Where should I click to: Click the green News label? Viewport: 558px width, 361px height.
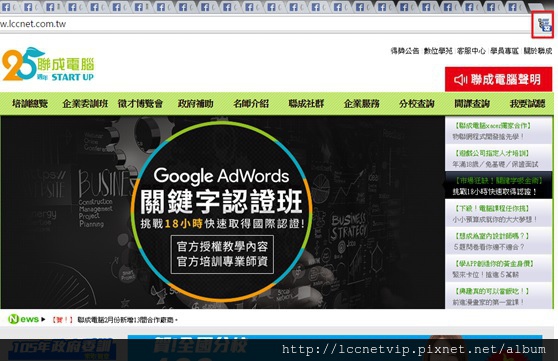pyautogui.click(x=23, y=319)
